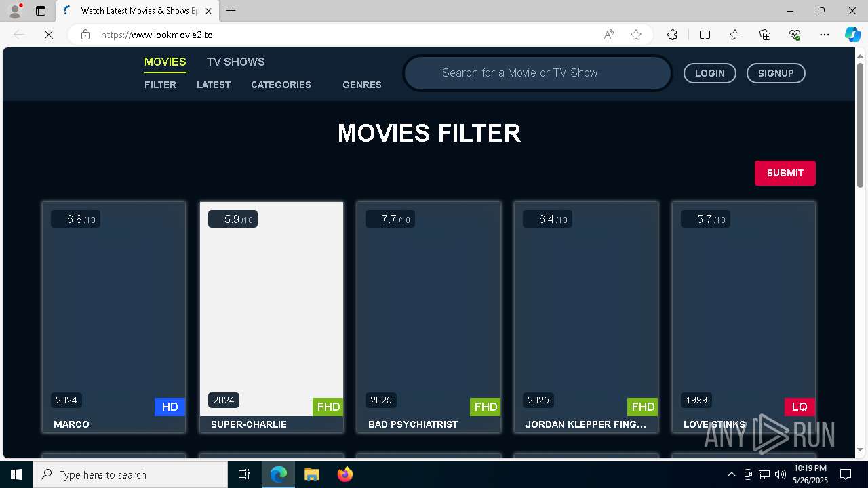Toggle Split screen view icon
This screenshot has width=868, height=488.
tap(705, 35)
